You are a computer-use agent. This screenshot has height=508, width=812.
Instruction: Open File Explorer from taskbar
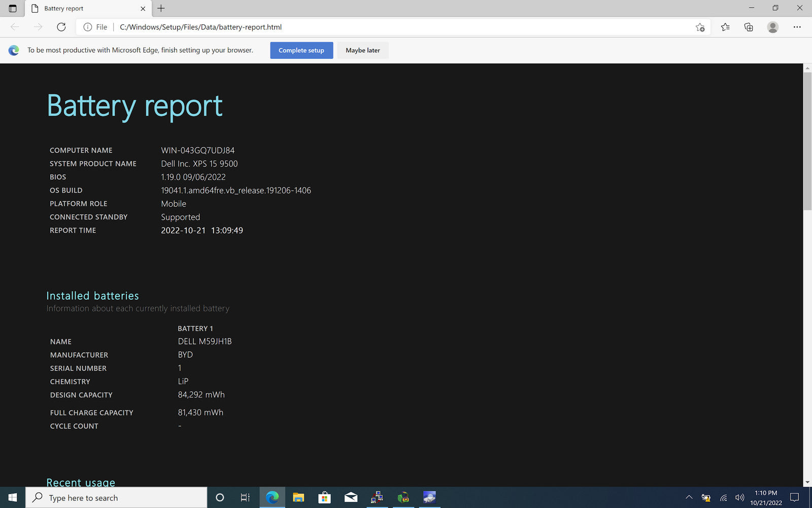(x=298, y=497)
